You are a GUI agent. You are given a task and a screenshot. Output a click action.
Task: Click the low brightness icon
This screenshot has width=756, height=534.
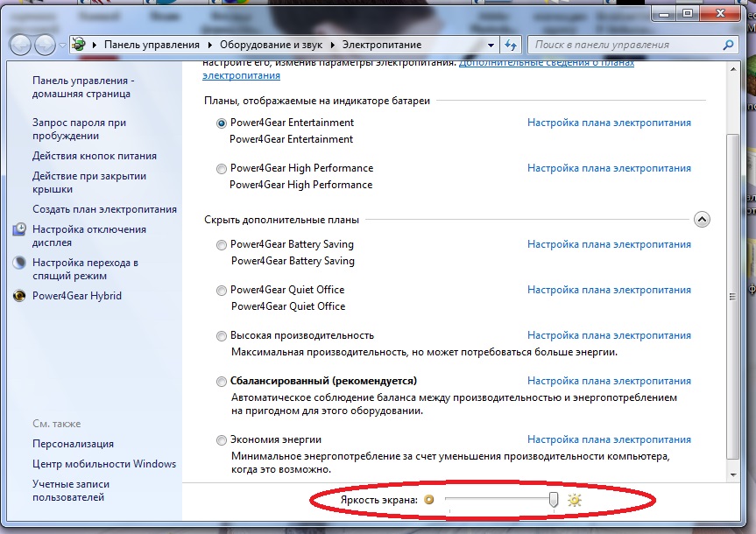pyautogui.click(x=428, y=500)
